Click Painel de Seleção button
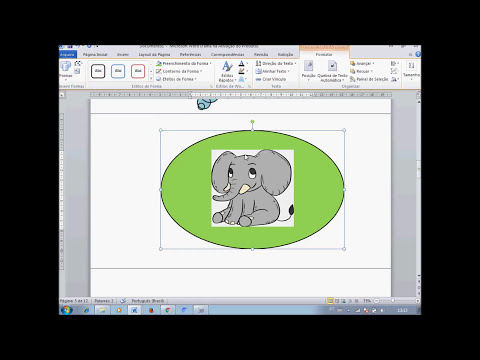The image size is (480, 360). pos(369,79)
